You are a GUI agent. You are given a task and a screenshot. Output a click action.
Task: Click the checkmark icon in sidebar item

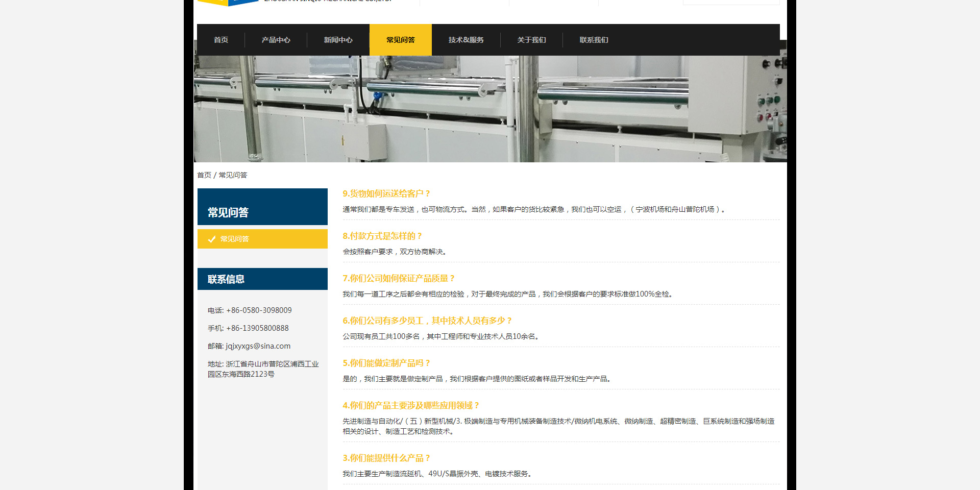click(212, 239)
